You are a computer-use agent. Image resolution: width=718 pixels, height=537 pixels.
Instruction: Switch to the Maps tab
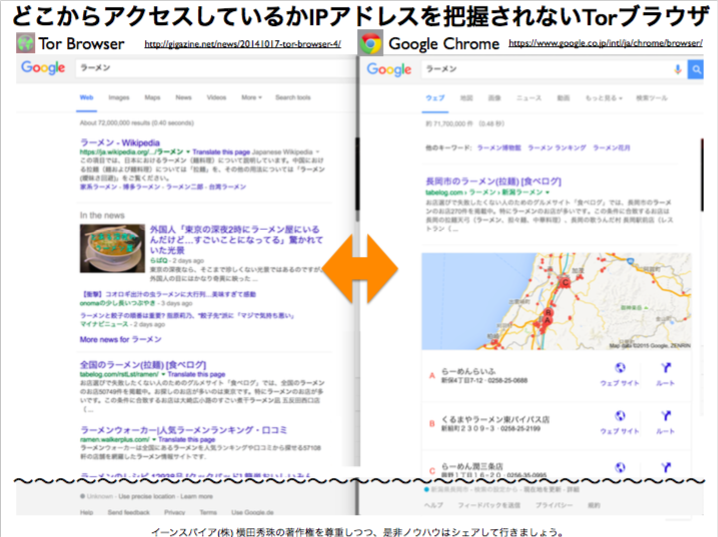tap(152, 98)
